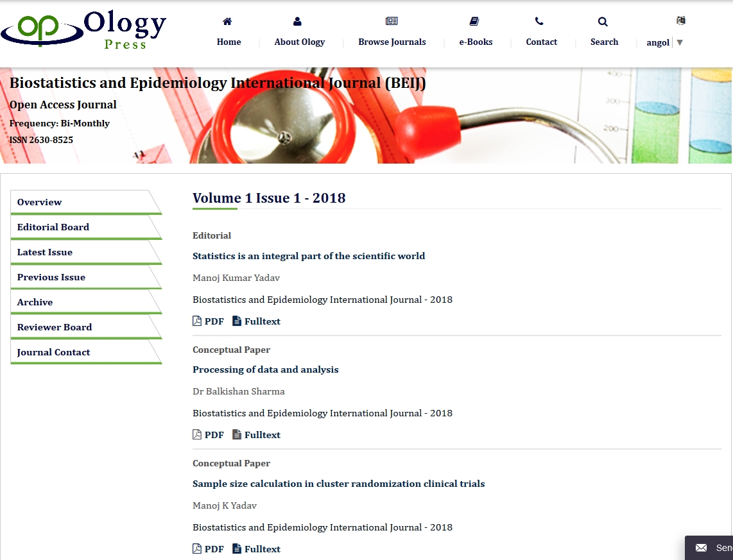Click Fulltext icon for Sample size calculation paper
Screen dimensions: 733x560
[237, 548]
